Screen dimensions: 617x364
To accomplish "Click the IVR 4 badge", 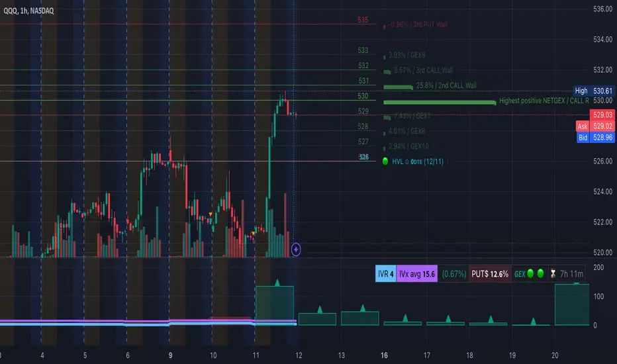I will pos(385,274).
